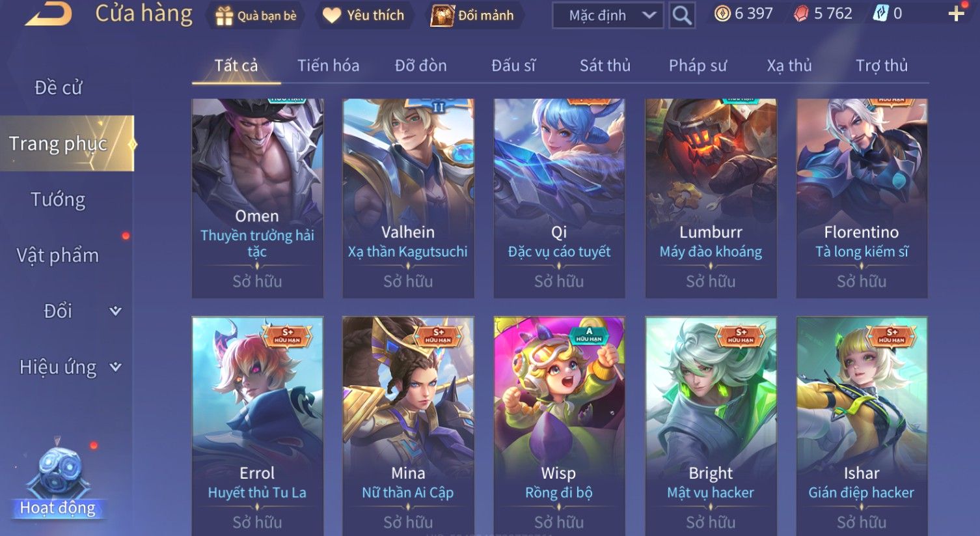Go back with the arrow icon
The image size is (980, 536).
(49, 14)
